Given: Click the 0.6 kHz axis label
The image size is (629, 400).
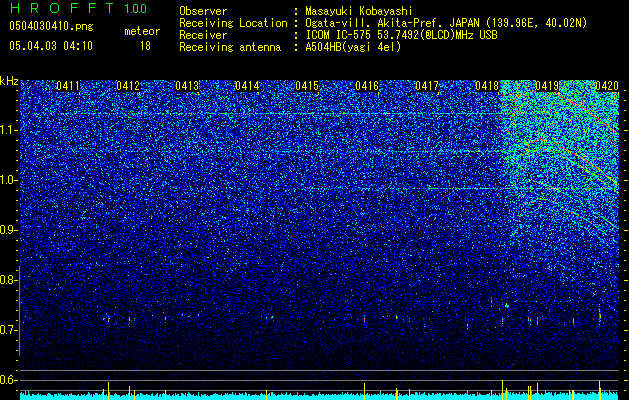Looking at the screenshot, I should coord(9,380).
